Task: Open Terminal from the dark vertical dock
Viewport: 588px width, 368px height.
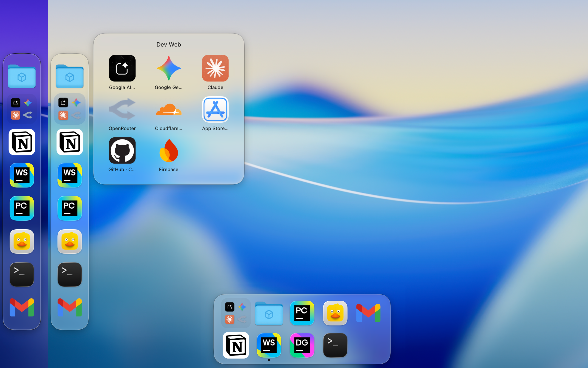Action: pos(22,275)
